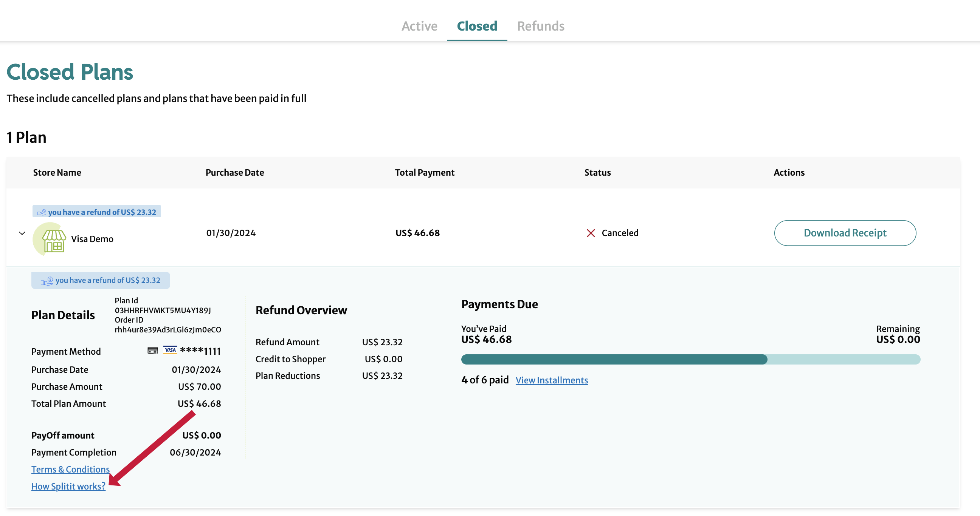
Task: Open the View Installments link
Action: click(x=551, y=380)
